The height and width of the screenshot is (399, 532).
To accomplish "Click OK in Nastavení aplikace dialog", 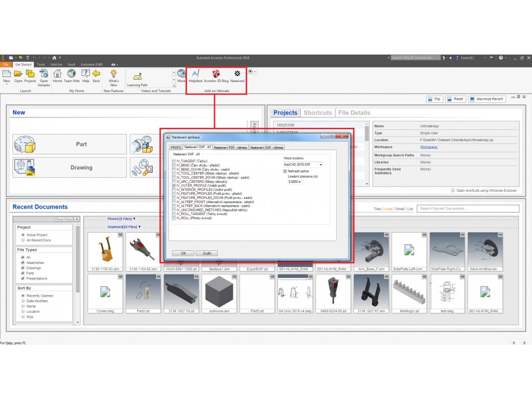I will [183, 254].
